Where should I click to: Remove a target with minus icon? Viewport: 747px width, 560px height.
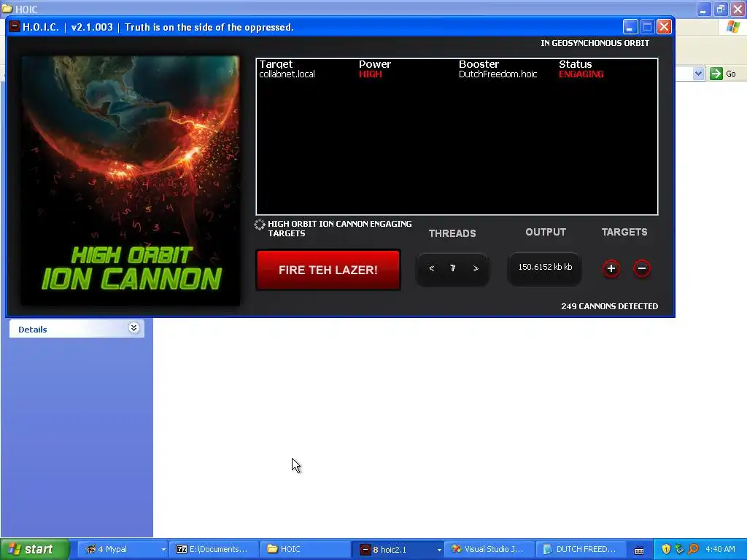tap(642, 268)
